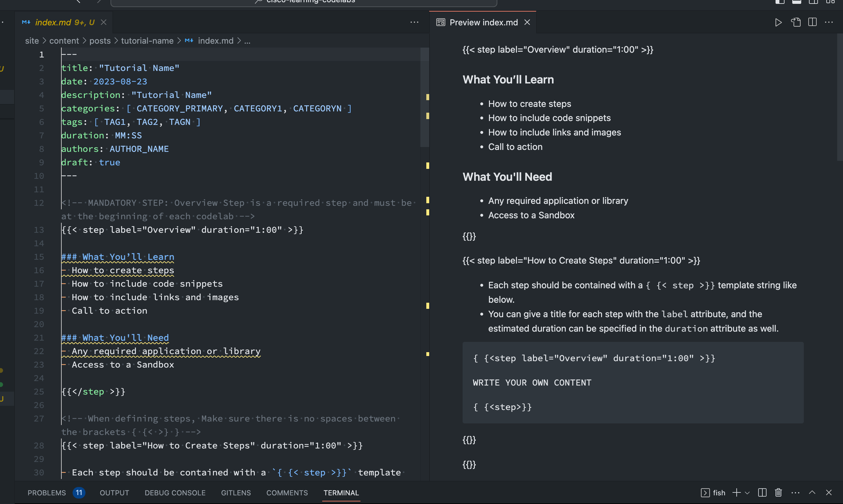Click the 'title: "Tutorial Name"' line

pyautogui.click(x=120, y=68)
